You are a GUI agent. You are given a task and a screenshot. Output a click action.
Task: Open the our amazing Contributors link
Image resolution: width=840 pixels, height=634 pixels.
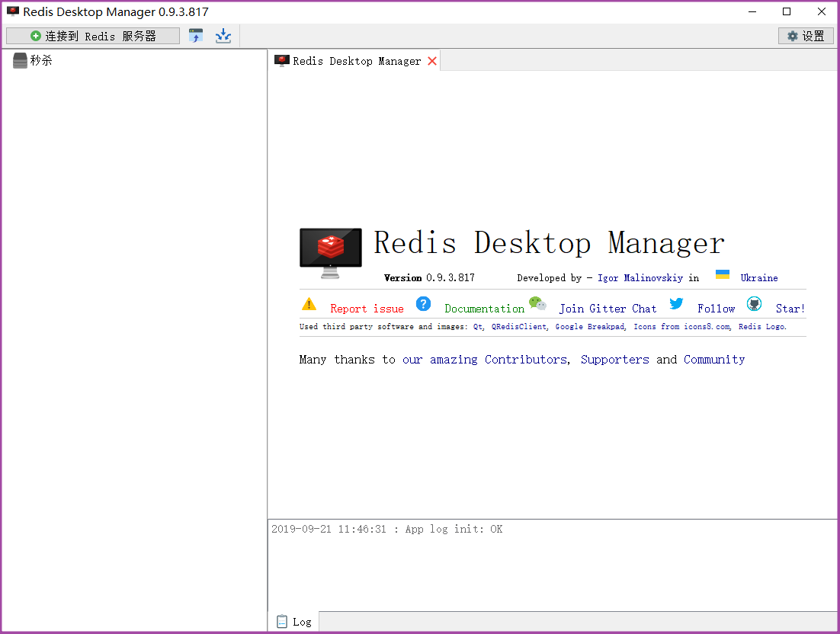point(485,360)
